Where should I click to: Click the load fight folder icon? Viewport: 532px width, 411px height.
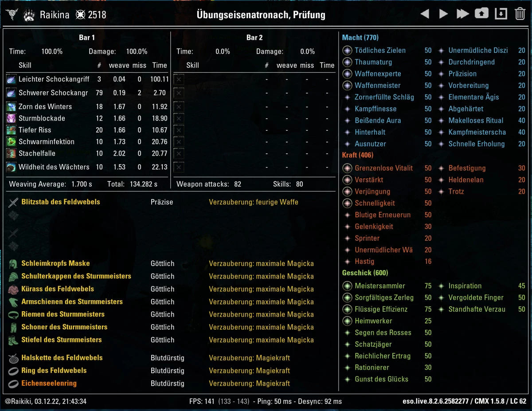(481, 14)
